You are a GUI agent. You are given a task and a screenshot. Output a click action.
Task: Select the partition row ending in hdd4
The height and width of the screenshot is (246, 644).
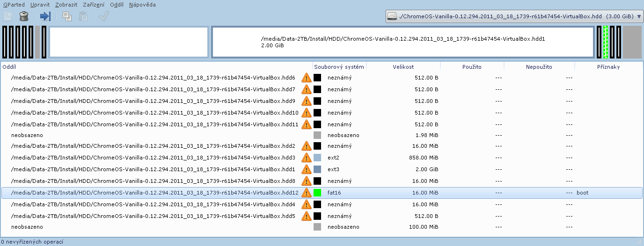(322, 204)
